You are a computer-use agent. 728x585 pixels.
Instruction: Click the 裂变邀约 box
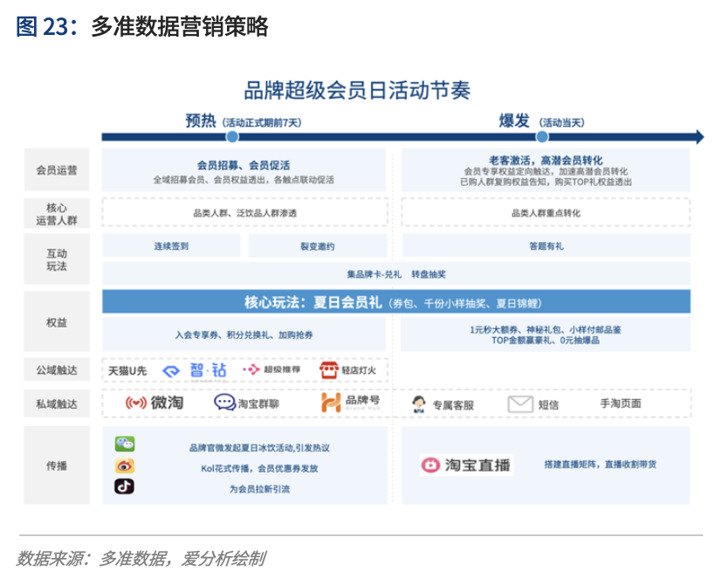[317, 246]
